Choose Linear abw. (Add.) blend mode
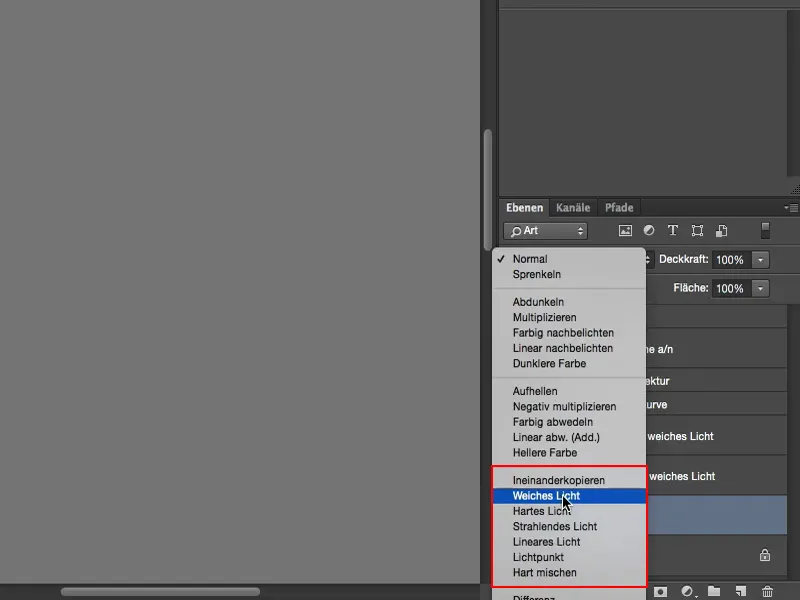The image size is (800, 600). [x=569, y=437]
